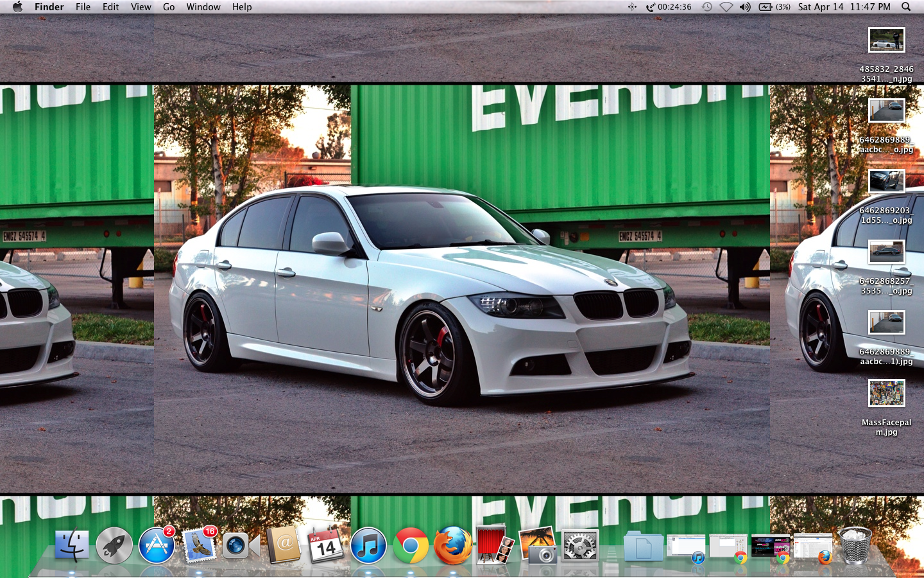
Task: Restore minimized dark Chrome window in Dock
Action: tap(771, 548)
